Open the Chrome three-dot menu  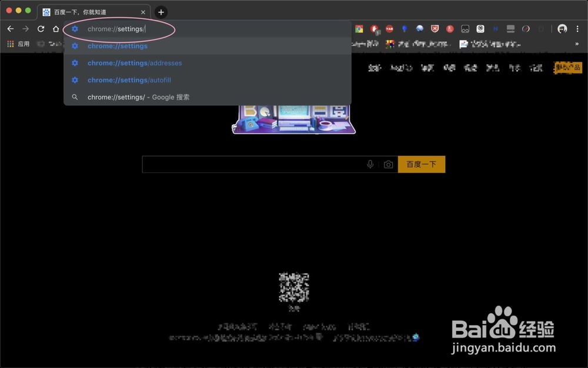578,28
